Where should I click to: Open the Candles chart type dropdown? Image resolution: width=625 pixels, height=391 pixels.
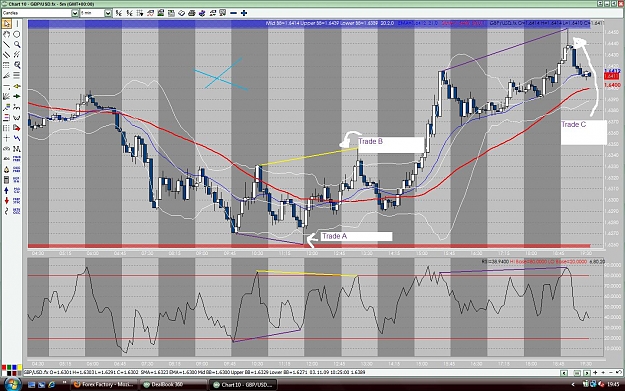pyautogui.click(x=75, y=13)
